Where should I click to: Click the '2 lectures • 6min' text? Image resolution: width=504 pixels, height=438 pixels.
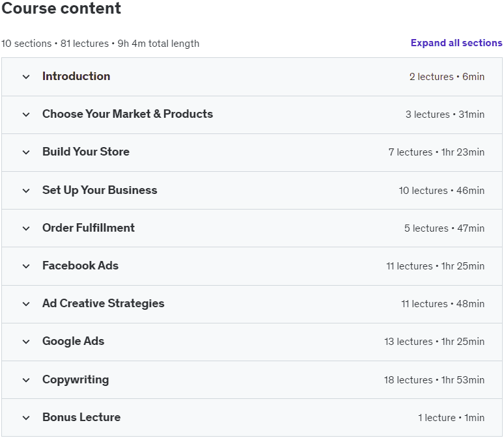point(447,77)
